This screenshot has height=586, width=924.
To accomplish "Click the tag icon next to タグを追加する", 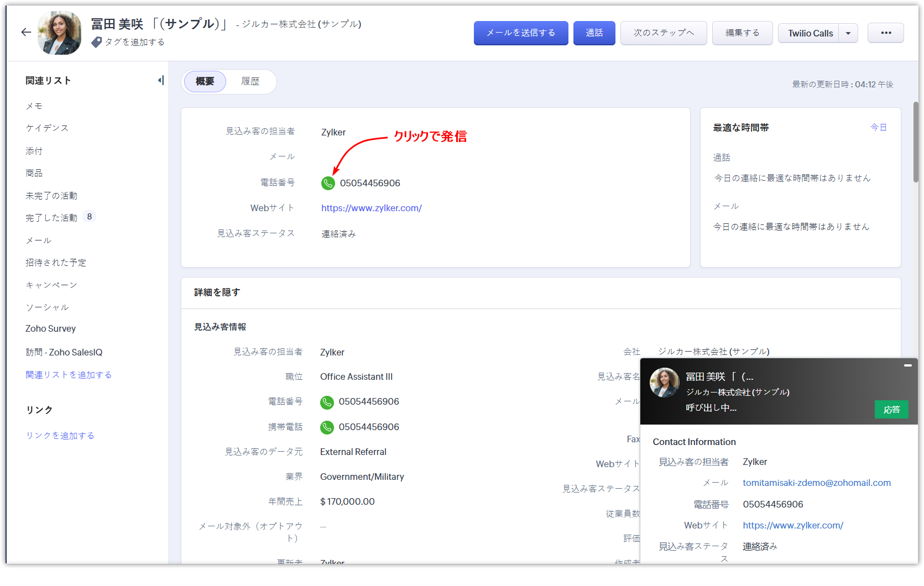I will [96, 42].
